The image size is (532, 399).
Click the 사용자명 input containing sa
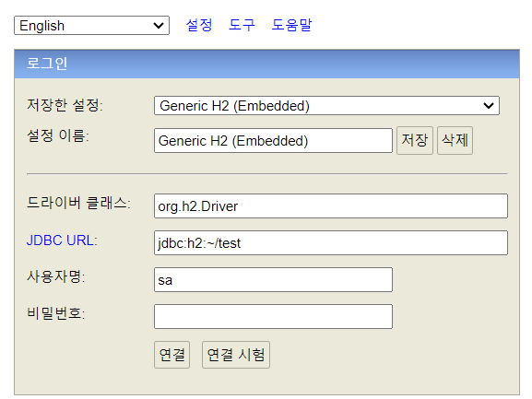click(x=273, y=280)
